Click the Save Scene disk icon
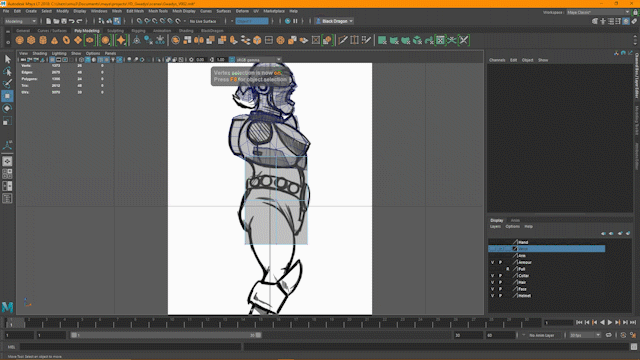Screen dimensions: 640x360 click(x=64, y=21)
